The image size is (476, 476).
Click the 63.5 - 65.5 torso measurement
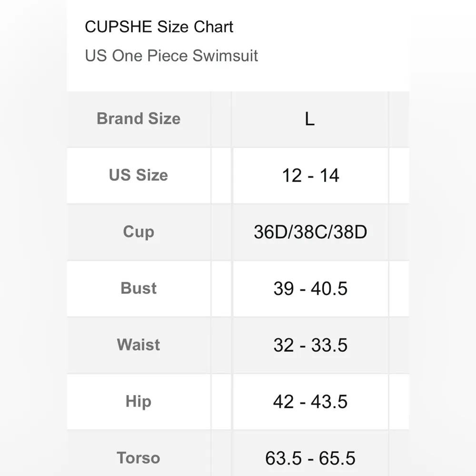(310, 458)
